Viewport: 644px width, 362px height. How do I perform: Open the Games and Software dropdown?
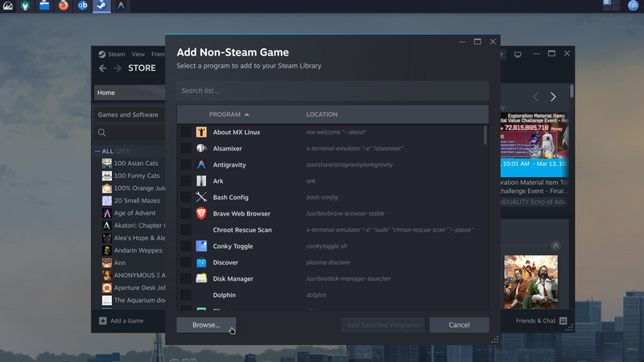click(x=130, y=114)
